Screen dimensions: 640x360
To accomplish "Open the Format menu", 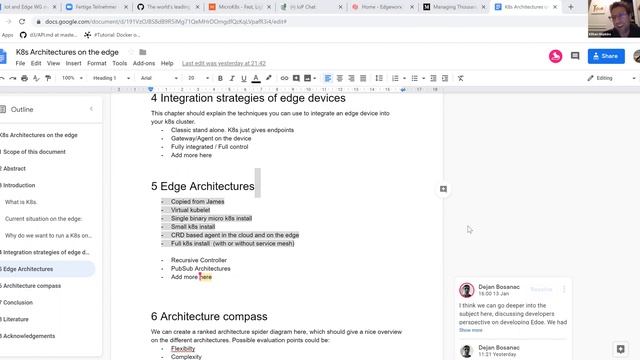I will point(97,63).
